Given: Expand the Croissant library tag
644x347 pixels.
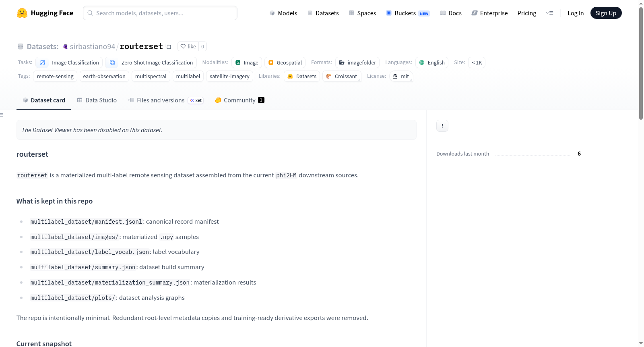Looking at the screenshot, I should point(342,76).
